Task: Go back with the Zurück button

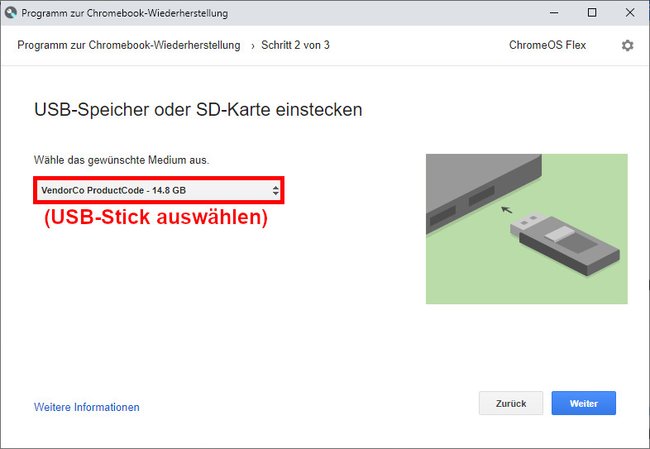Action: [x=511, y=403]
